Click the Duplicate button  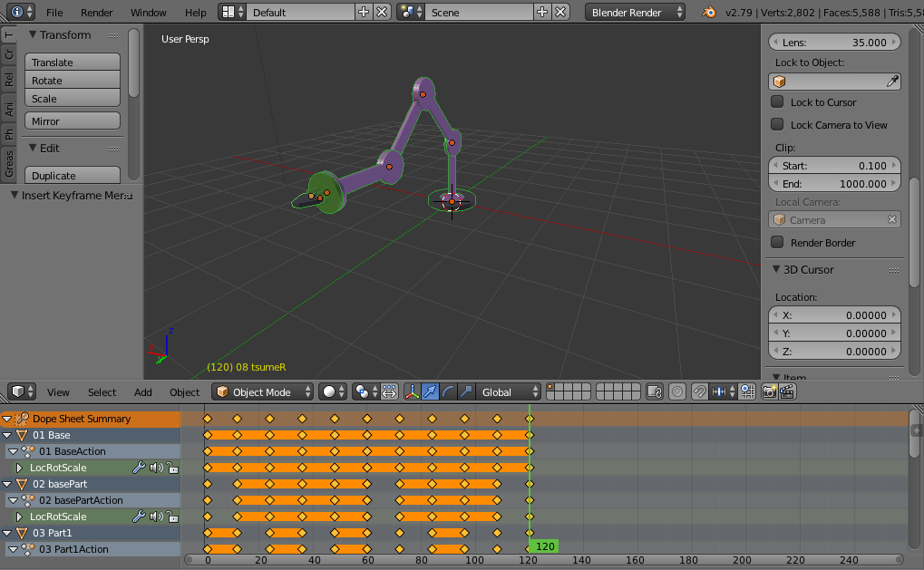click(73, 175)
